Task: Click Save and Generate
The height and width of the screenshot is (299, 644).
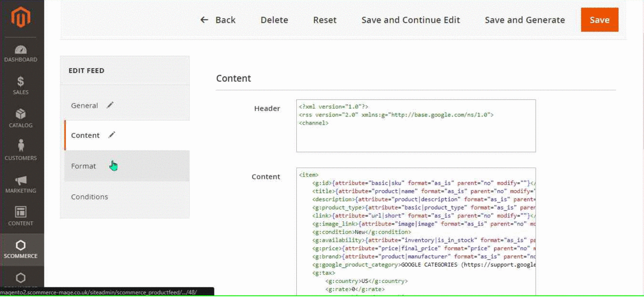Action: coord(524,20)
